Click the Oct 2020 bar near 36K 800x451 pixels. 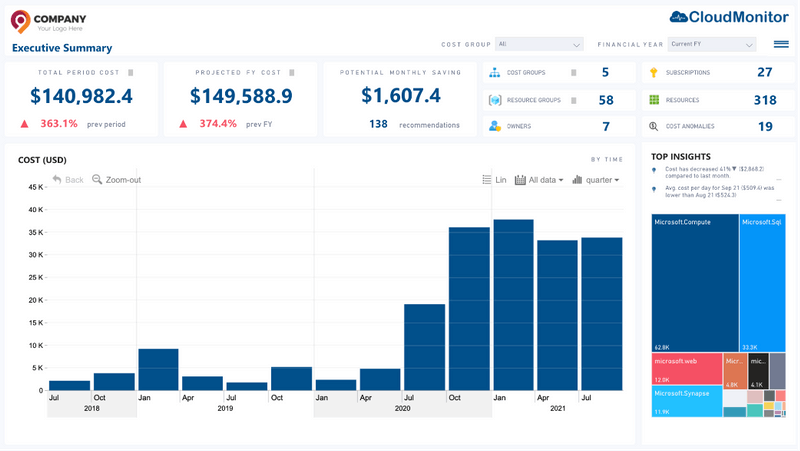pyautogui.click(x=469, y=309)
